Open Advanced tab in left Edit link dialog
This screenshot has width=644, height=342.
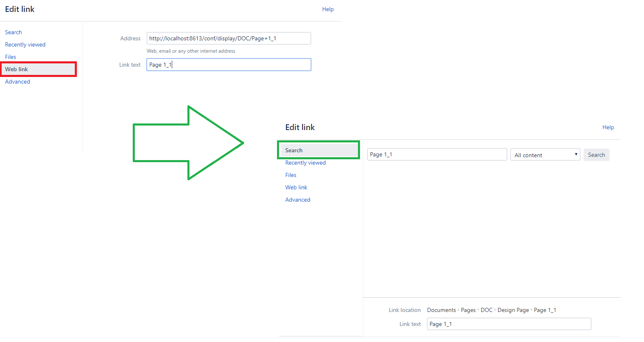pos(17,81)
